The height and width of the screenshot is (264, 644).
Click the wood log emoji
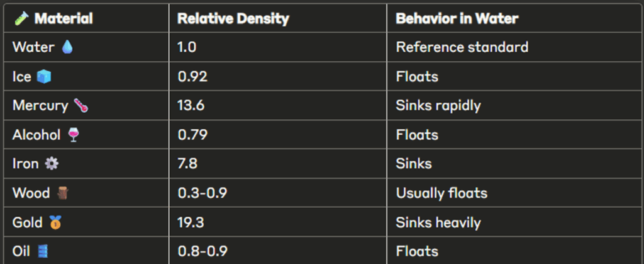click(62, 193)
